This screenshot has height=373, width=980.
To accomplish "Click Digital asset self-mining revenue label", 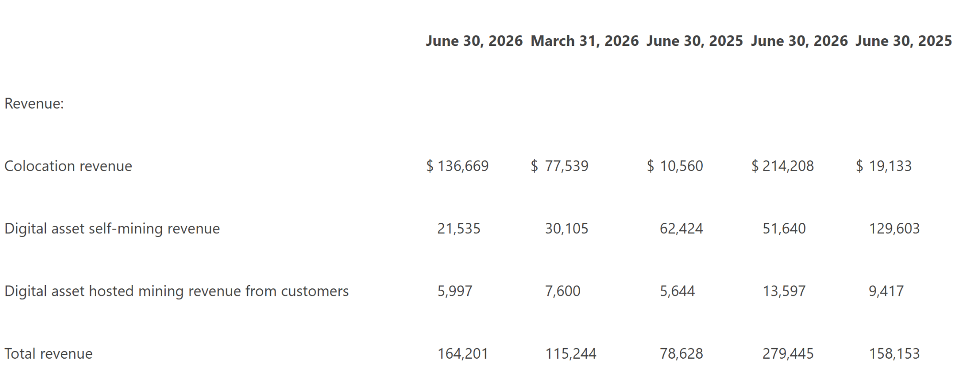I will coord(112,229).
